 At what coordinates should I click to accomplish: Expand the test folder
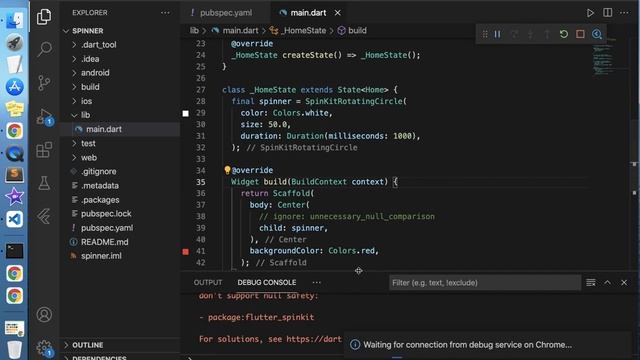[x=120, y=143]
